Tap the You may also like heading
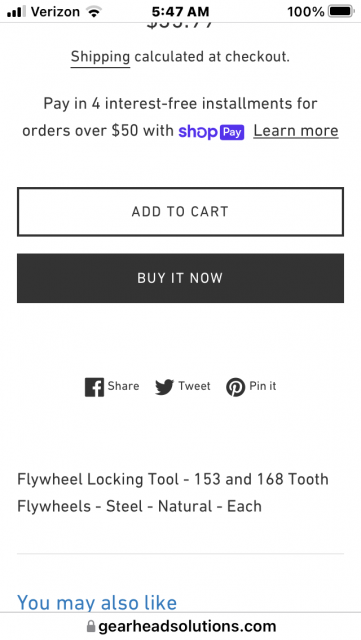This screenshot has height=640, width=361. click(x=97, y=602)
